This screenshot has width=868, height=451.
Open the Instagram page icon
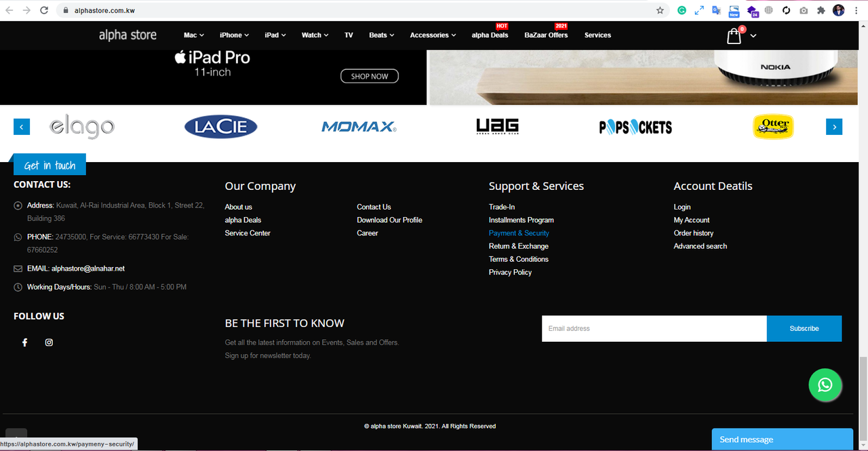coord(49,342)
